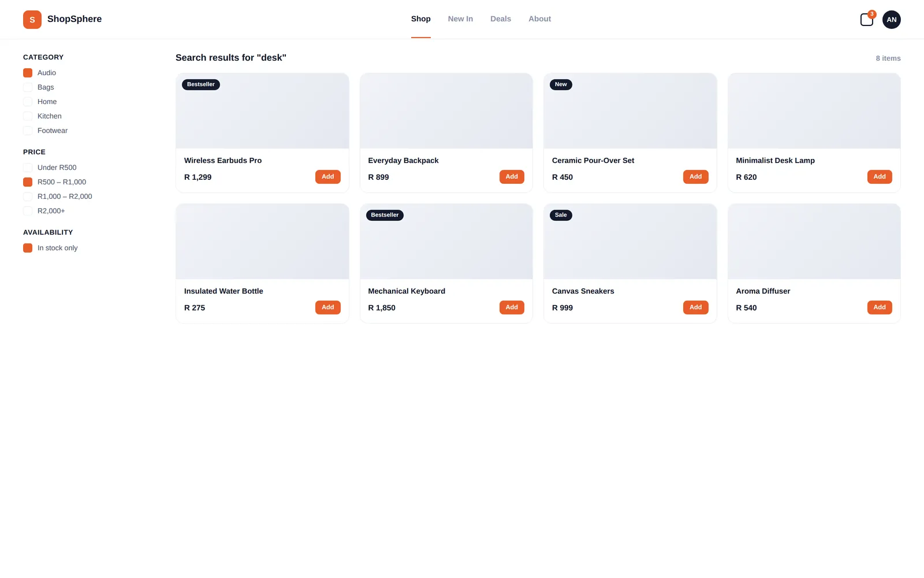Viewport: 924px width, 578px height.
Task: Click the Sale badge on Canvas Sneakers
Action: 561,215
